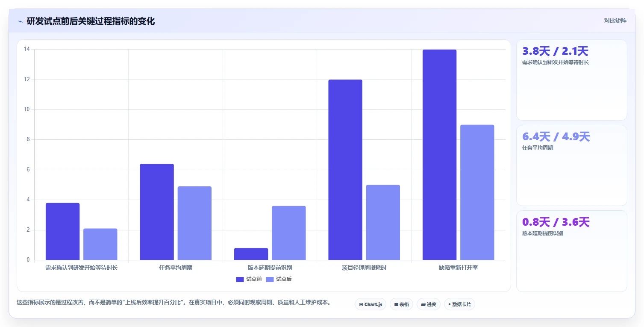This screenshot has width=644, height=327.
Task: Click the 试点后 bar for 项目经理周报耗时
Action: (x=383, y=222)
